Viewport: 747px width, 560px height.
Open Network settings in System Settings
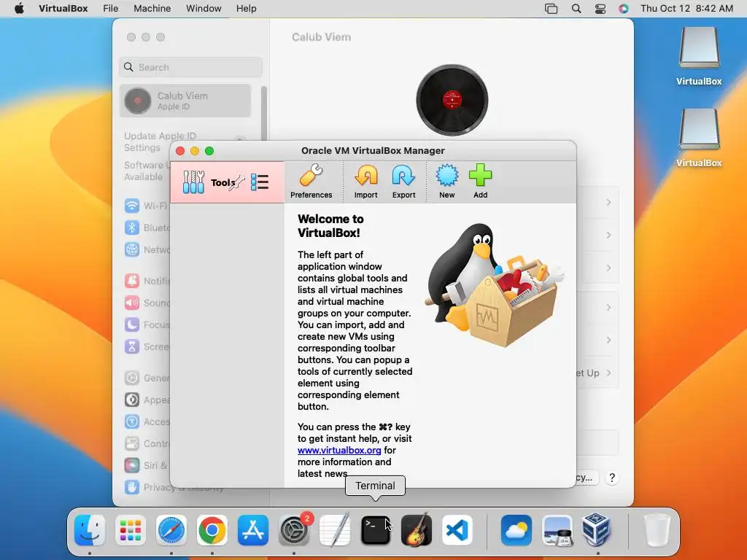146,249
